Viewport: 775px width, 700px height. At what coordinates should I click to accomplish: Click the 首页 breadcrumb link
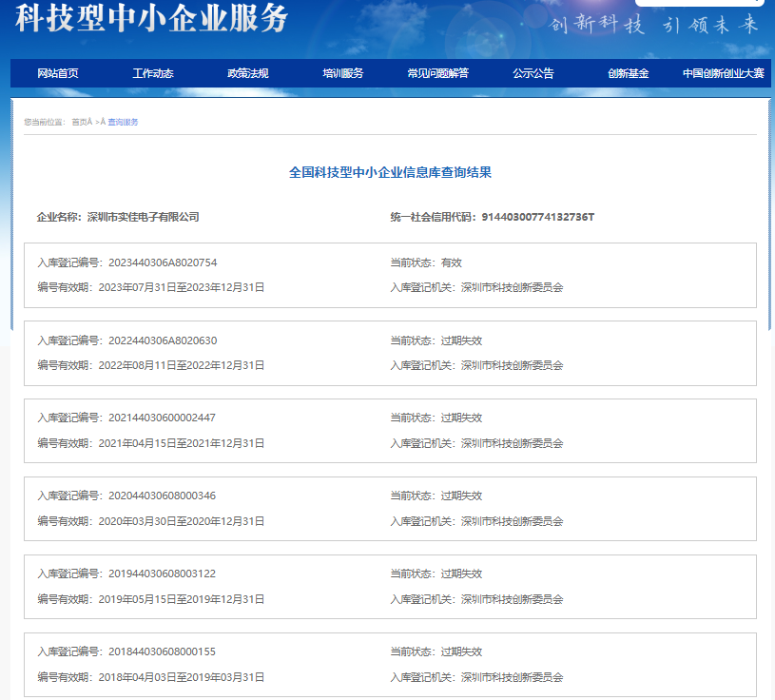(79, 122)
